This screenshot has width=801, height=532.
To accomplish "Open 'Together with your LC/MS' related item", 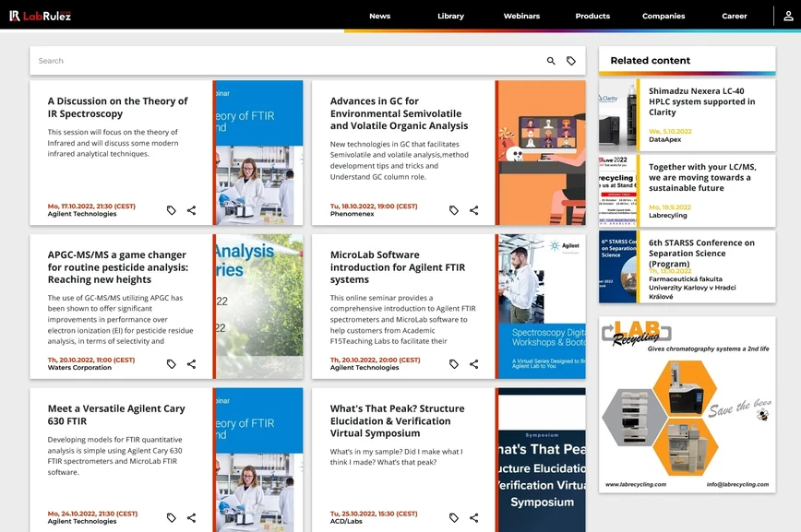I will (702, 177).
